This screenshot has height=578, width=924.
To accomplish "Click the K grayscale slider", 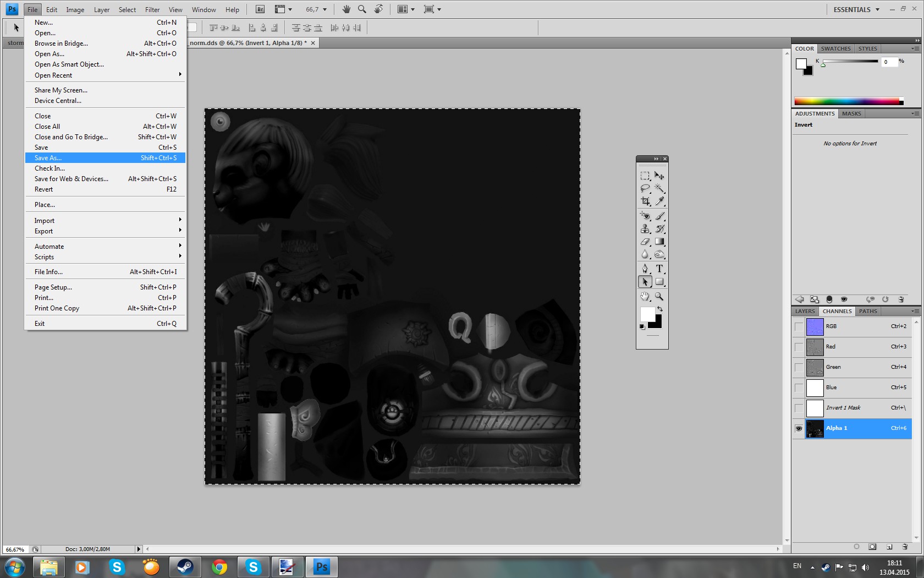I will click(850, 61).
